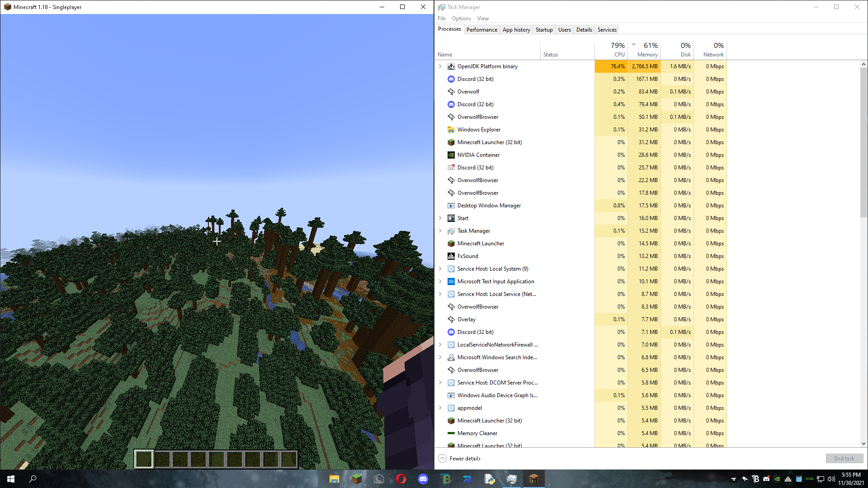The width and height of the screenshot is (868, 488).
Task: Select the FxSound process icon
Action: pos(451,256)
